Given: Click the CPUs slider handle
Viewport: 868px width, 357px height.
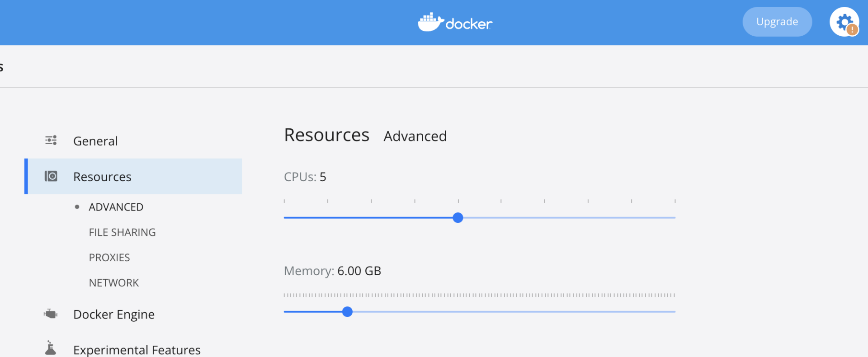Looking at the screenshot, I should pos(458,218).
